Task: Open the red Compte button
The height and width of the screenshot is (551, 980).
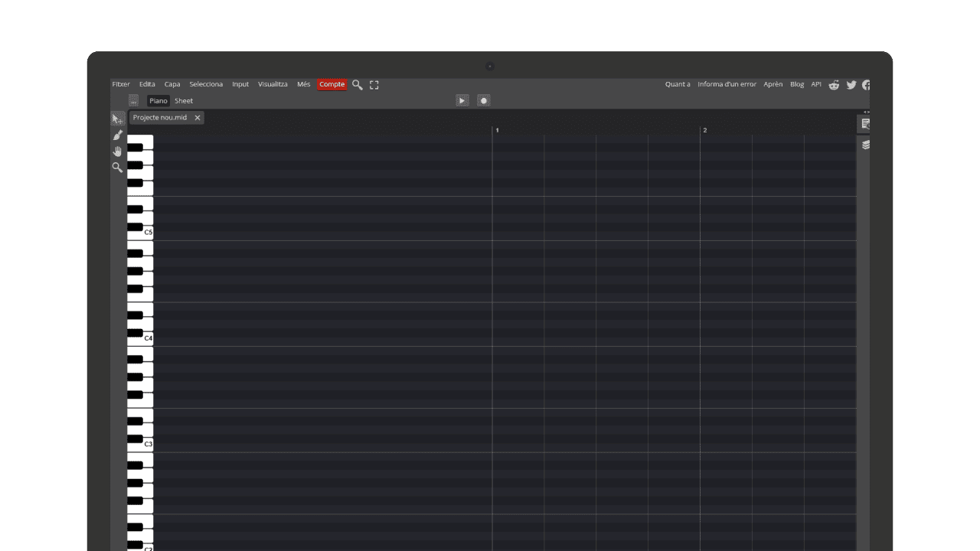Action: pos(332,84)
